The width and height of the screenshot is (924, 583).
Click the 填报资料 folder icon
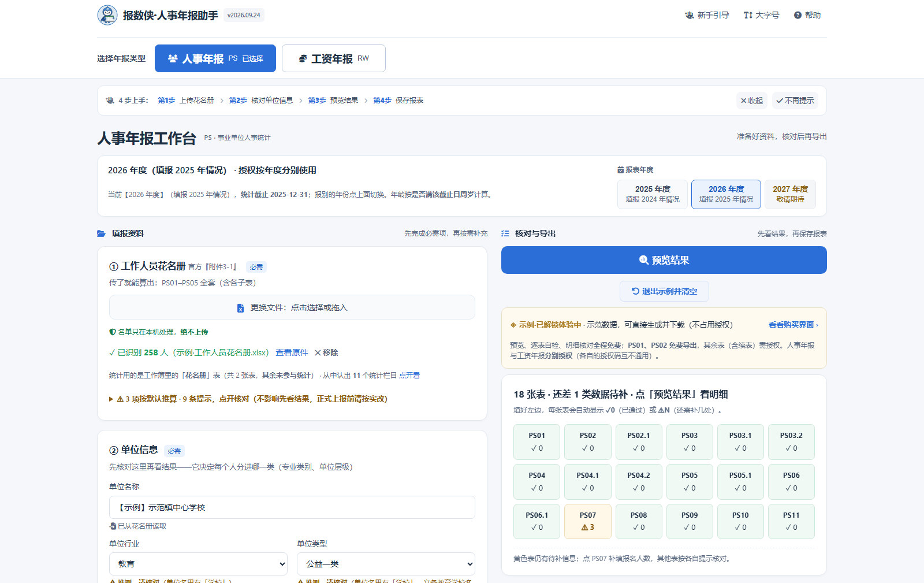102,233
